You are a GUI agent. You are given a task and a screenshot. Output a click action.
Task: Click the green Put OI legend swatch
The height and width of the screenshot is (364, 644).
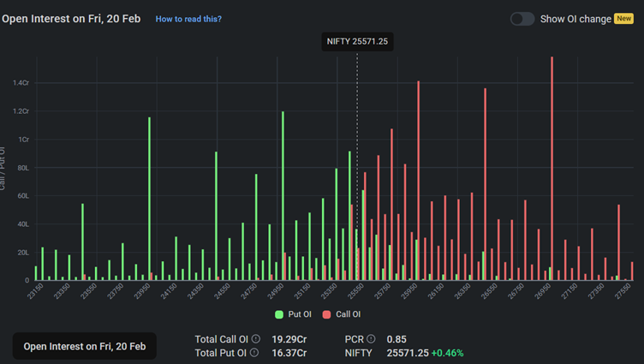tap(279, 315)
